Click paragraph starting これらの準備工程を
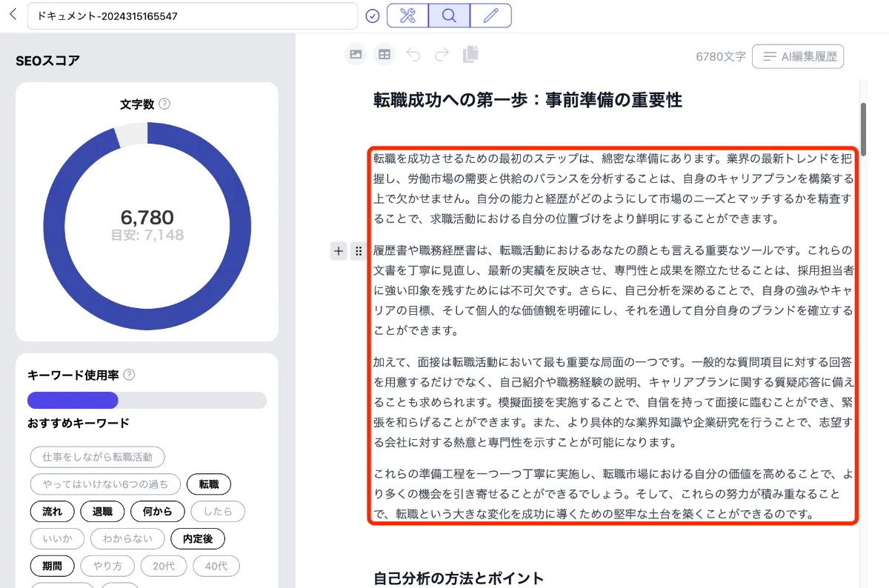This screenshot has height=588, width=889. click(x=613, y=493)
